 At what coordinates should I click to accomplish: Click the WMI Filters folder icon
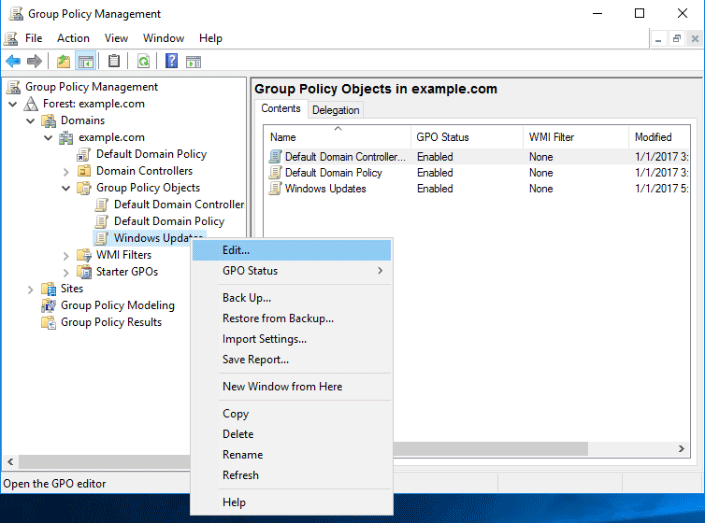pyautogui.click(x=84, y=255)
